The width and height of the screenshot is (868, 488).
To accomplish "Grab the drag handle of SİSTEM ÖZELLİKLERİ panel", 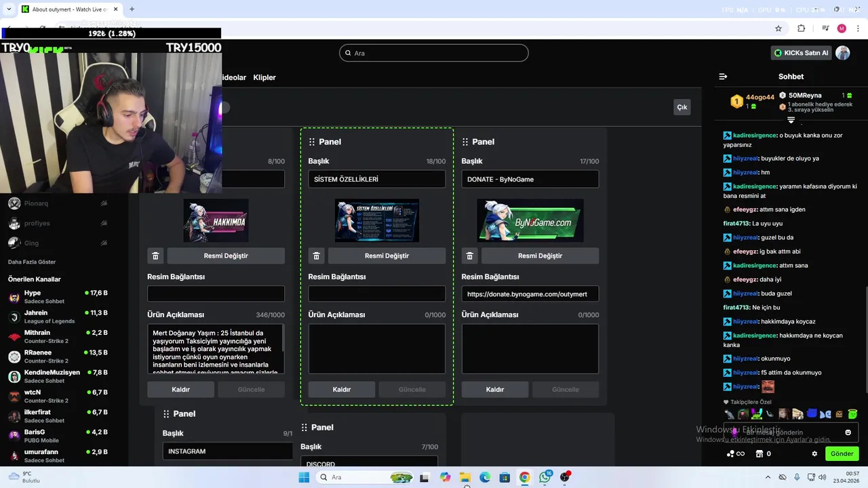I will pyautogui.click(x=312, y=142).
